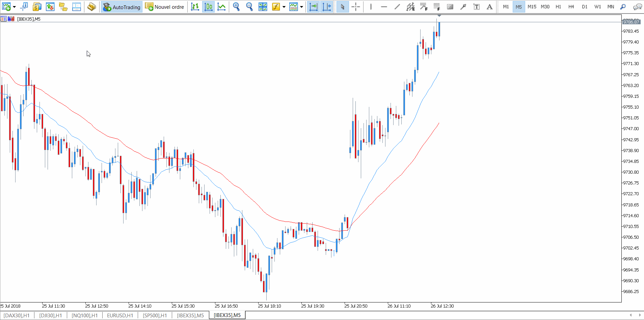
Task: Change timeframe to H4
Action: coord(571,7)
